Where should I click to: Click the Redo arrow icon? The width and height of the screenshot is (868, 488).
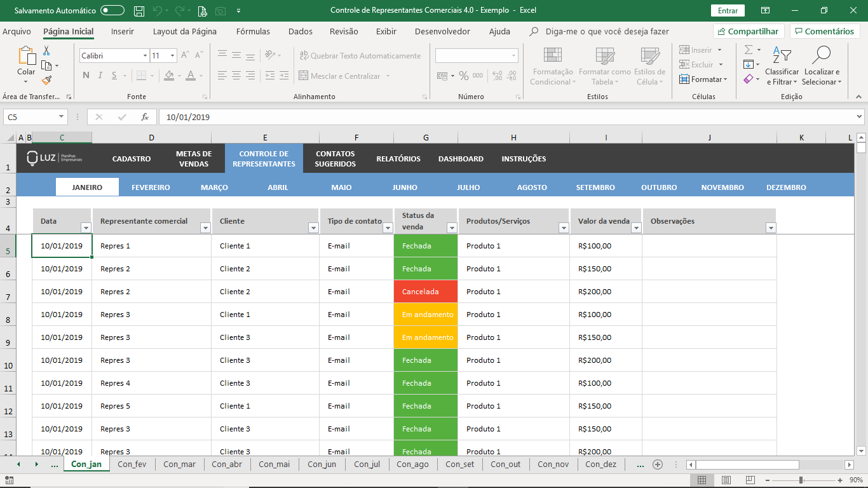(180, 11)
